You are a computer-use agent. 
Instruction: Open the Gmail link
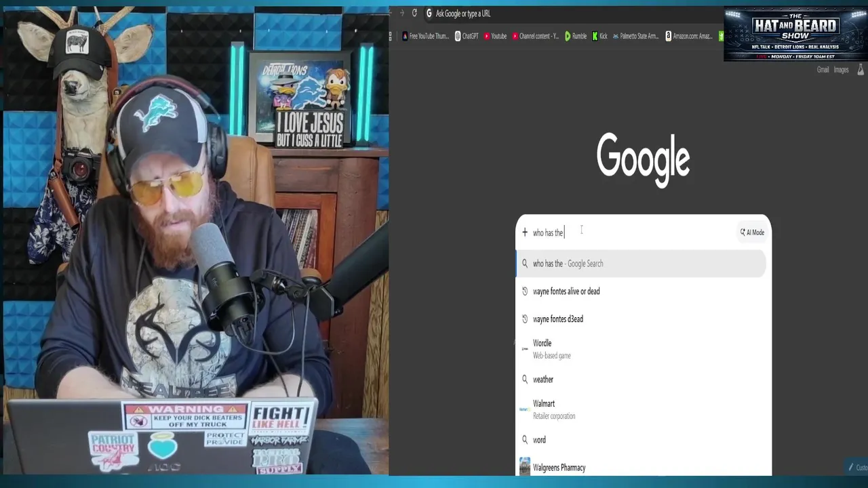coord(823,69)
